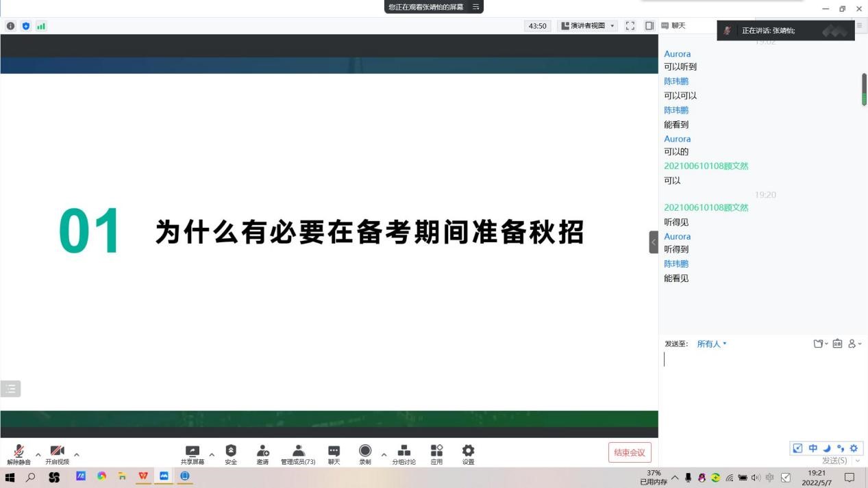Click the 结束会议 end meeting button
Image resolution: width=868 pixels, height=488 pixels.
630,452
